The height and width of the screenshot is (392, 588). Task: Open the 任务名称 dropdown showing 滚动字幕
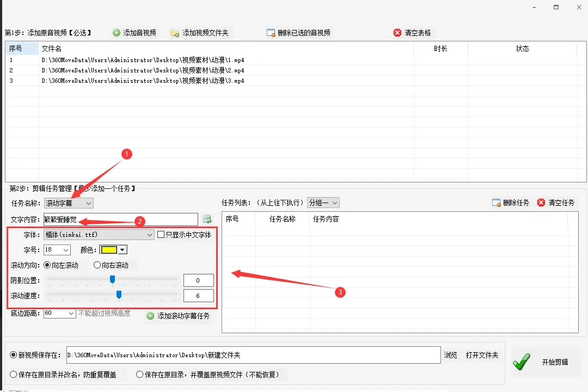[69, 203]
